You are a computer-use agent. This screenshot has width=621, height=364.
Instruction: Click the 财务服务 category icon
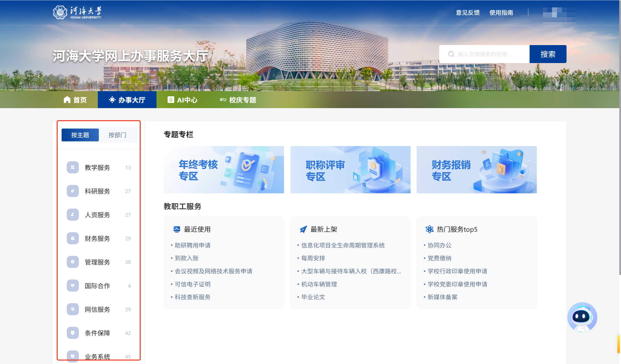click(x=73, y=238)
